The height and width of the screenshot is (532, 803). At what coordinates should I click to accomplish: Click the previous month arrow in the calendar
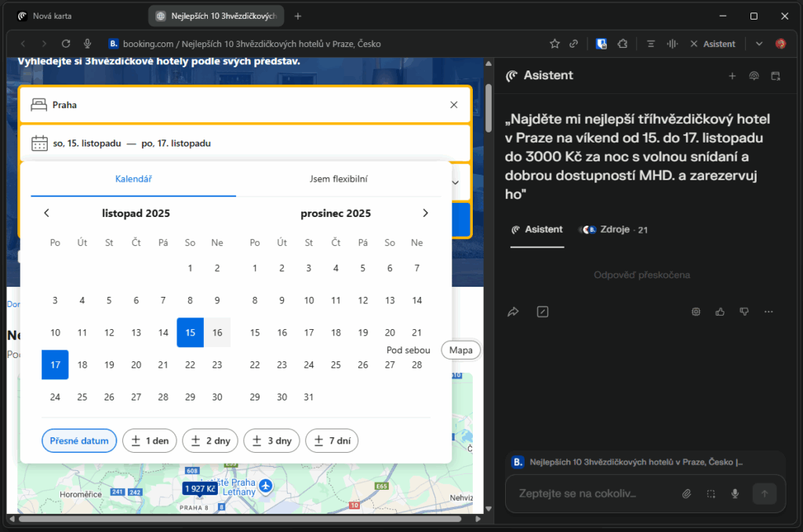pos(46,212)
